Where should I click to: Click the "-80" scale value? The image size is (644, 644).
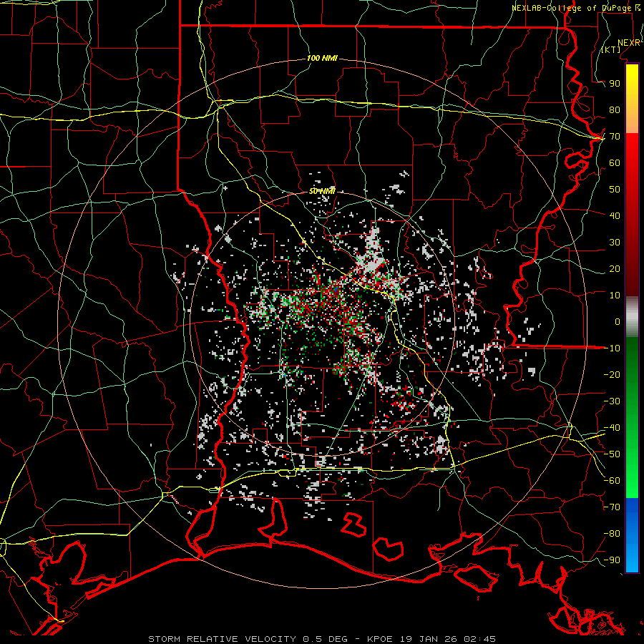coord(612,534)
